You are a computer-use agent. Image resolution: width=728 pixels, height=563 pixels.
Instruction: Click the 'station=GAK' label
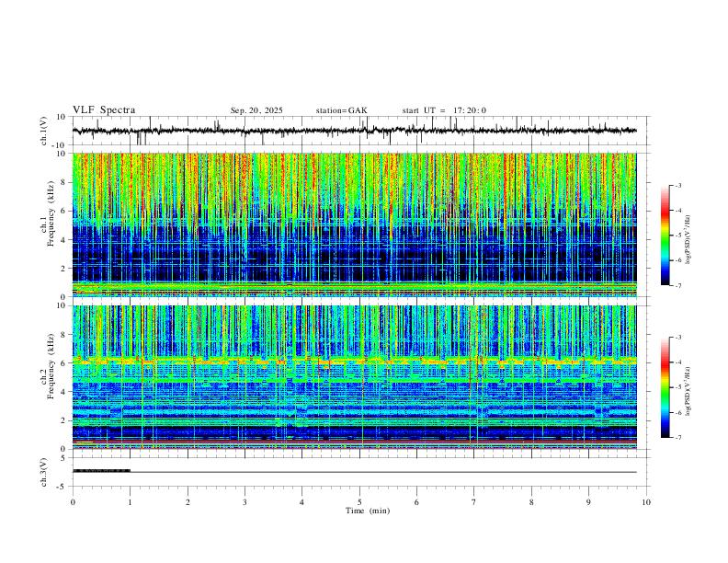coord(341,110)
